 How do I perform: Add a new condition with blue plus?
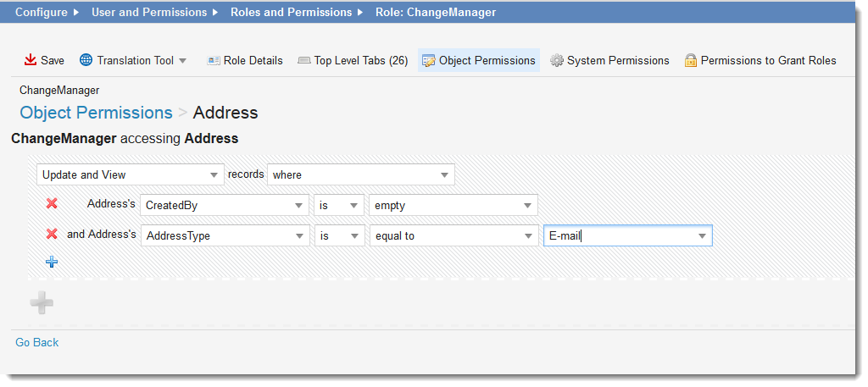[x=52, y=262]
